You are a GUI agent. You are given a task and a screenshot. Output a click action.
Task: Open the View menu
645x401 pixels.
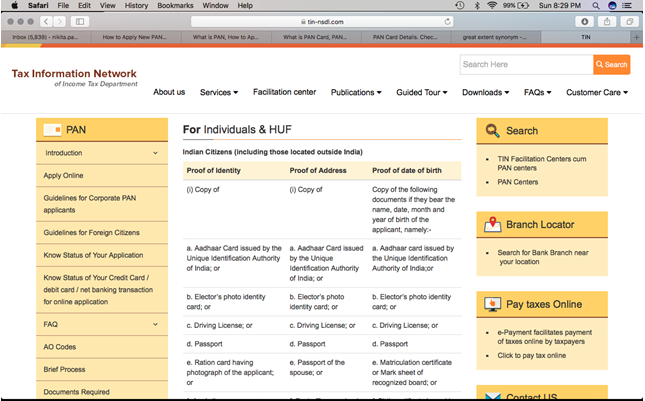pos(107,5)
